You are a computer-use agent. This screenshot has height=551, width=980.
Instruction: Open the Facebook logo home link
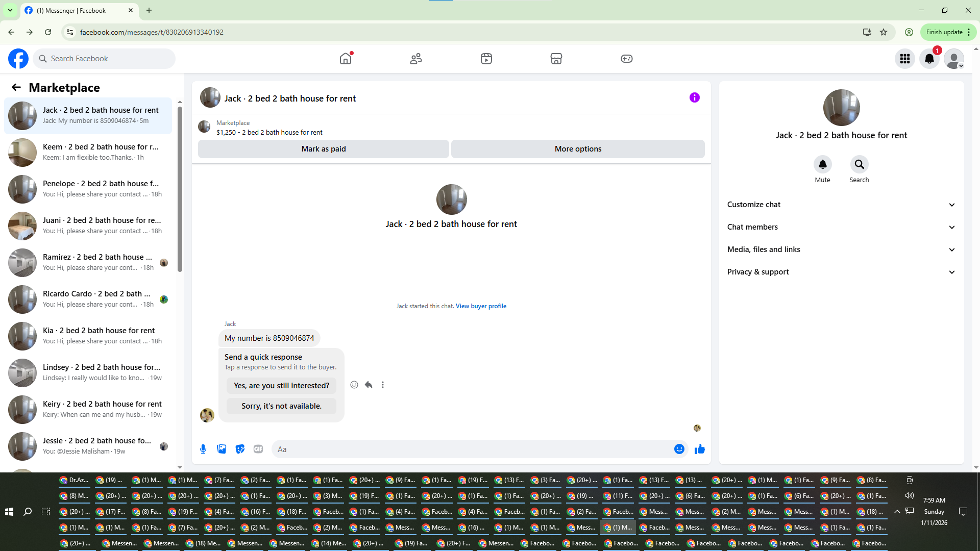tap(18, 59)
